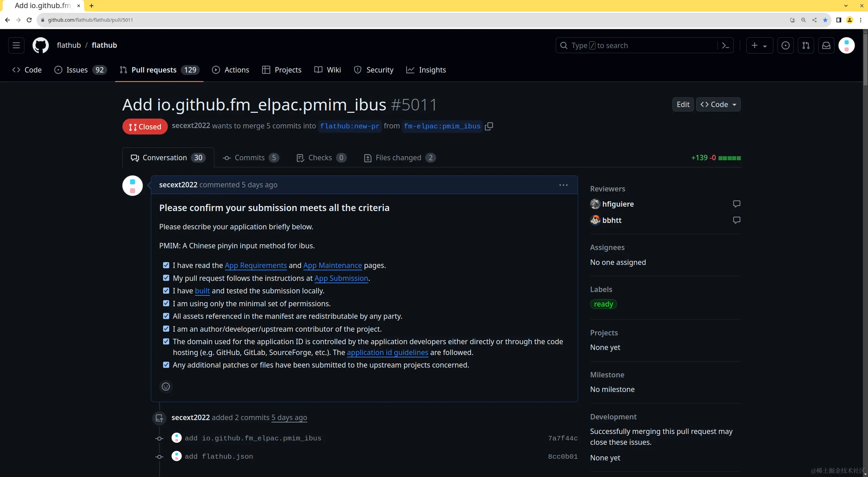This screenshot has width=868, height=477.
Task: Reload the page in the browser
Action: 29,20
